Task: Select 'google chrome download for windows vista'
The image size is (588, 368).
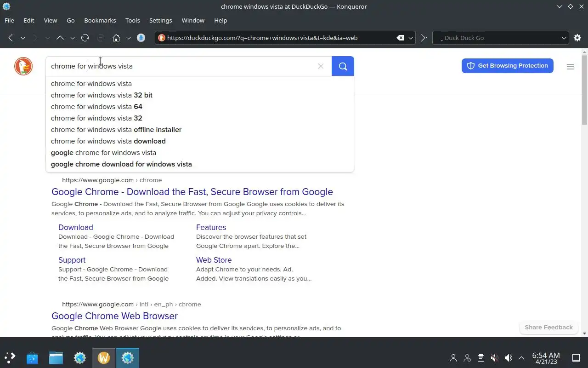Action: 200,164
